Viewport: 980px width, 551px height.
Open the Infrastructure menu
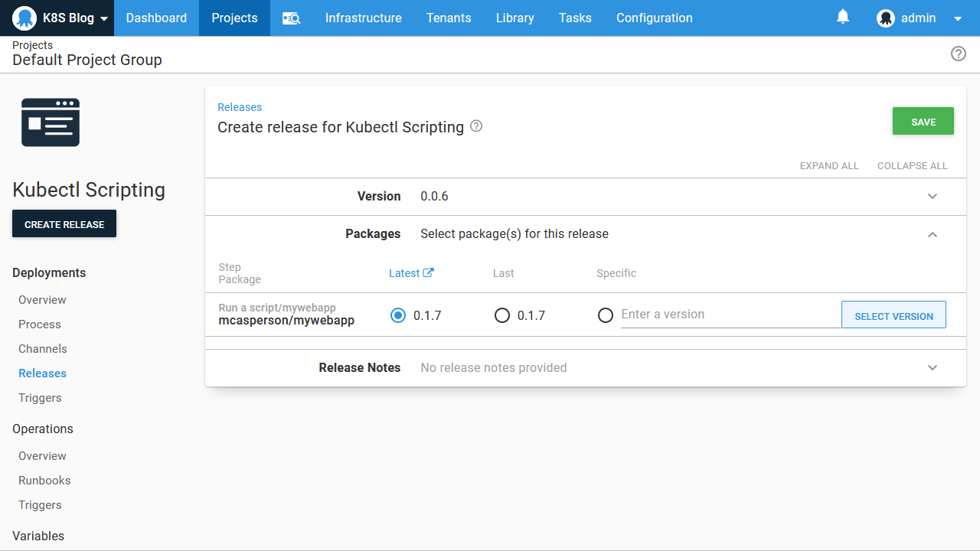point(363,18)
